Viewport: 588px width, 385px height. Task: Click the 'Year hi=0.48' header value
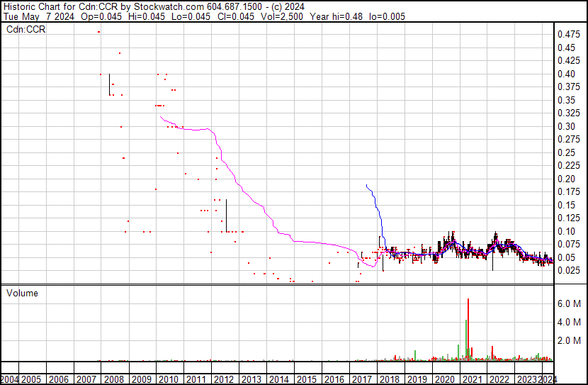[336, 16]
